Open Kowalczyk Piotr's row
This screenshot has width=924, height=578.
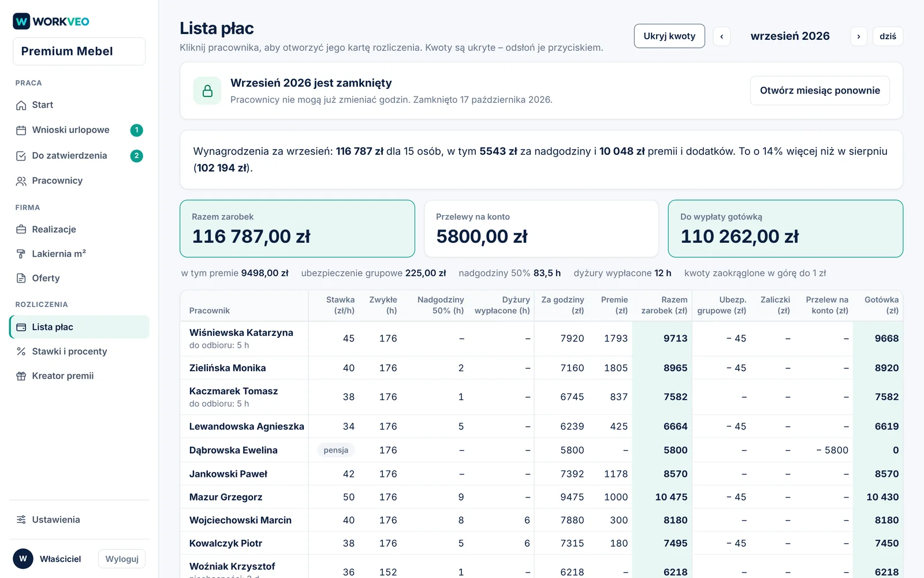pyautogui.click(x=541, y=543)
